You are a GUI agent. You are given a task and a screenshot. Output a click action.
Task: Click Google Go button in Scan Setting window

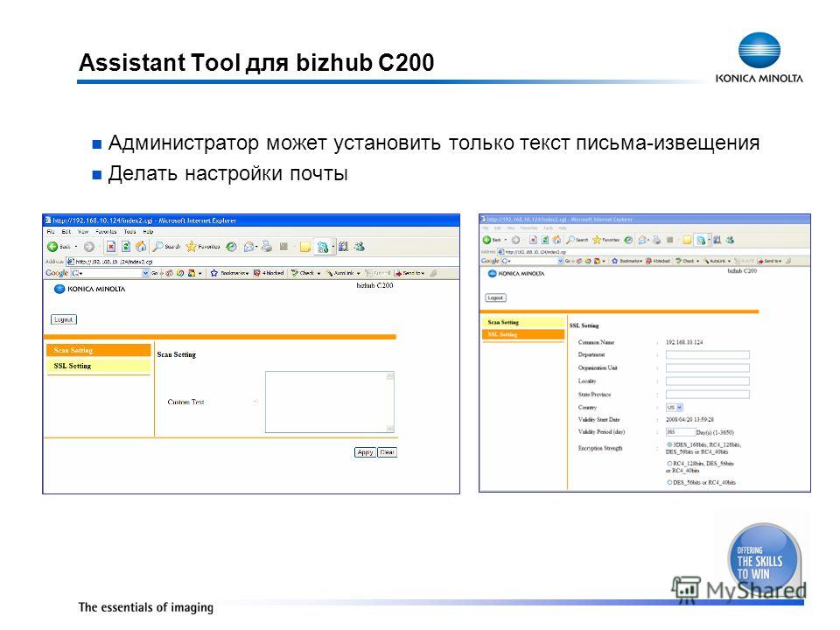pos(154,273)
